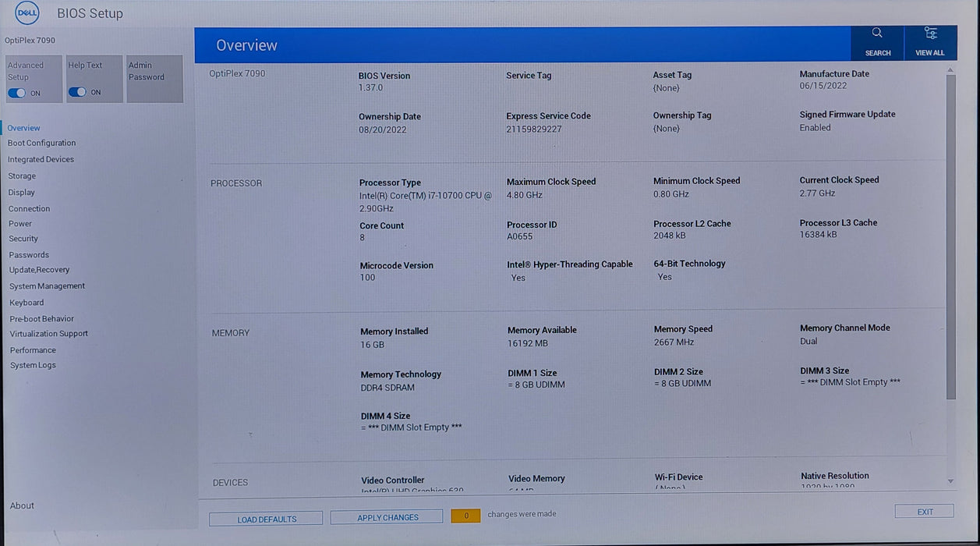Click the Memory Installed 16 GB value

tap(373, 345)
